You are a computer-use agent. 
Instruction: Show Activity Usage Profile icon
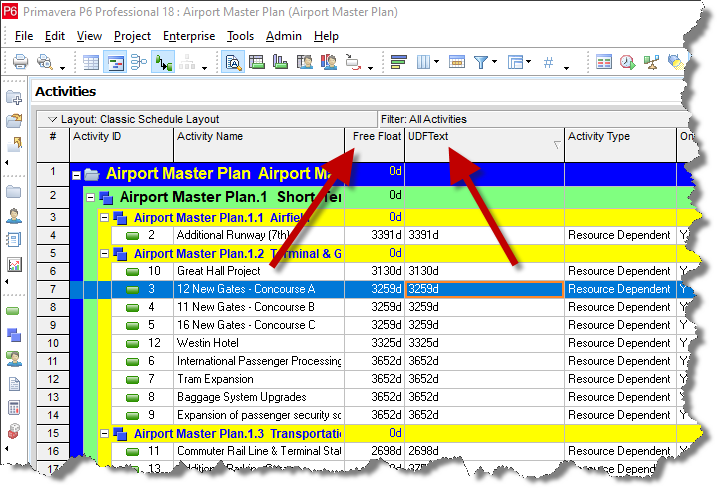coord(280,62)
